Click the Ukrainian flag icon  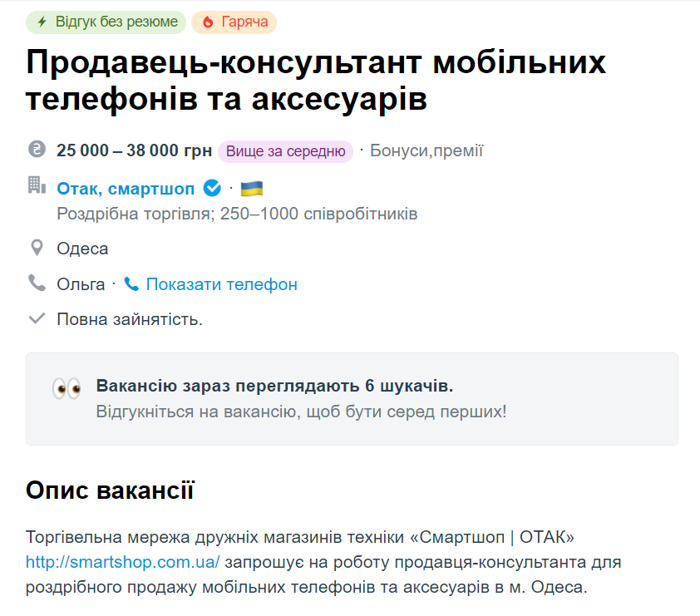(251, 189)
